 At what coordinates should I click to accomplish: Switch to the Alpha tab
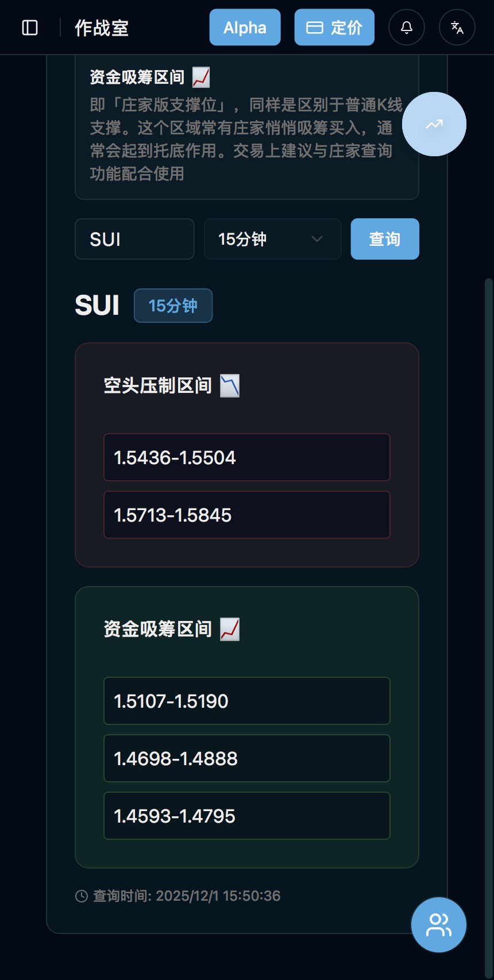(x=245, y=27)
